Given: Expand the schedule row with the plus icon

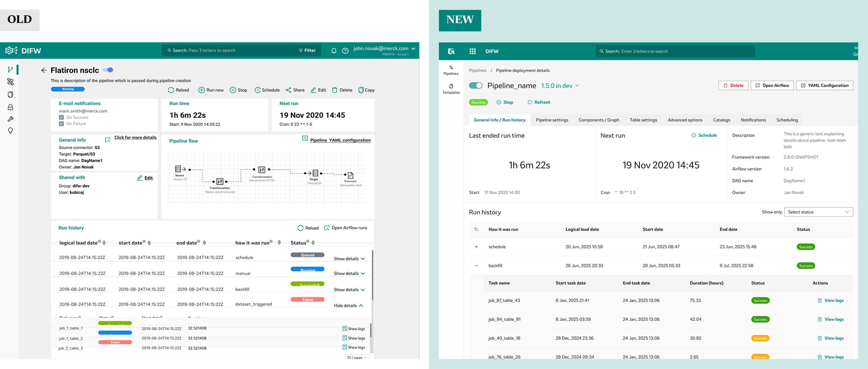Looking at the screenshot, I should (476, 247).
